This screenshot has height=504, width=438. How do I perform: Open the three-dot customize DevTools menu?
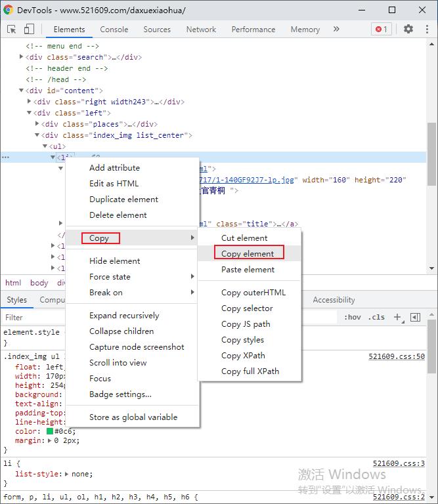point(426,29)
